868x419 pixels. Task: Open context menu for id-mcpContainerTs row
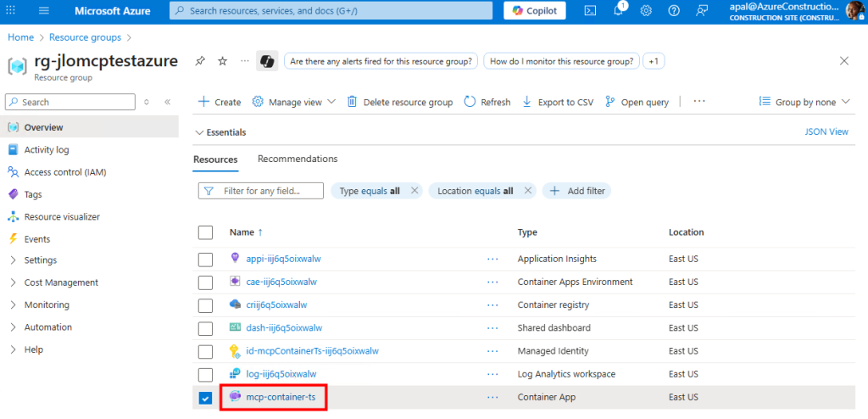pyautogui.click(x=492, y=351)
